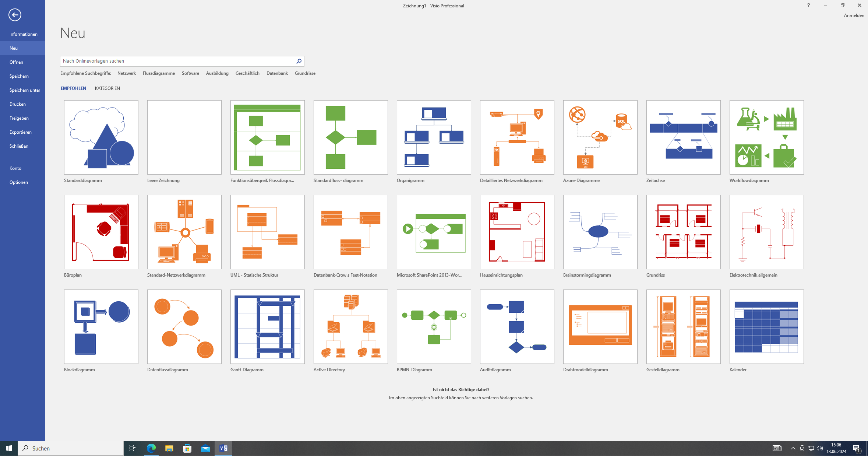Select Detailliertes Netzwerkdiagramm template icon

(517, 137)
